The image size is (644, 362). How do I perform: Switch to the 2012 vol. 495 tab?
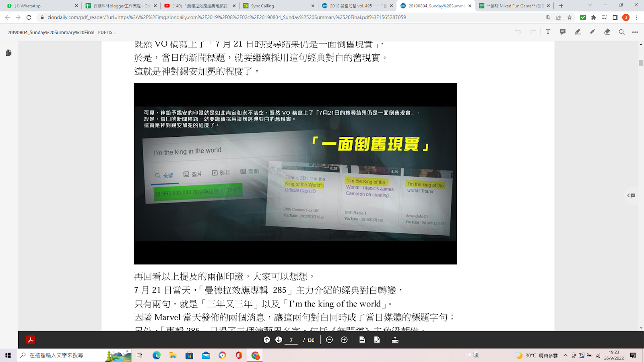click(357, 6)
